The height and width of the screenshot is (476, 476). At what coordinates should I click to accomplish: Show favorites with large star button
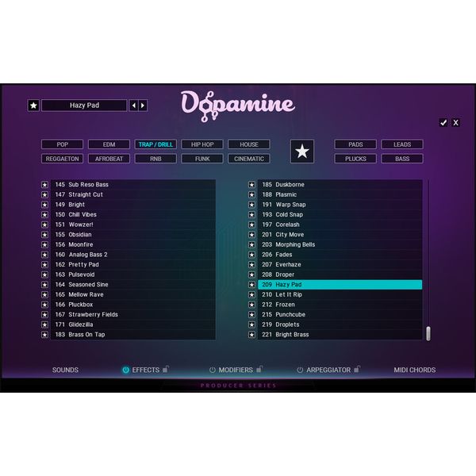coord(302,152)
